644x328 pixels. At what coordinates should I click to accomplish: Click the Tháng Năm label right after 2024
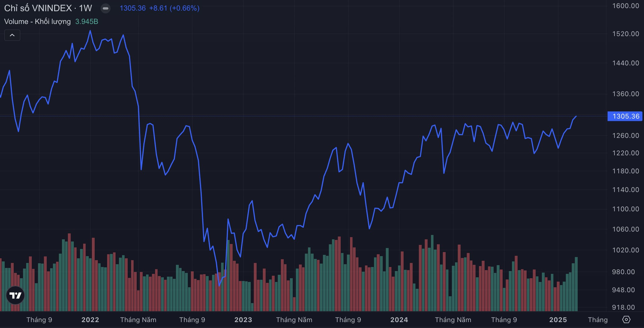click(453, 320)
